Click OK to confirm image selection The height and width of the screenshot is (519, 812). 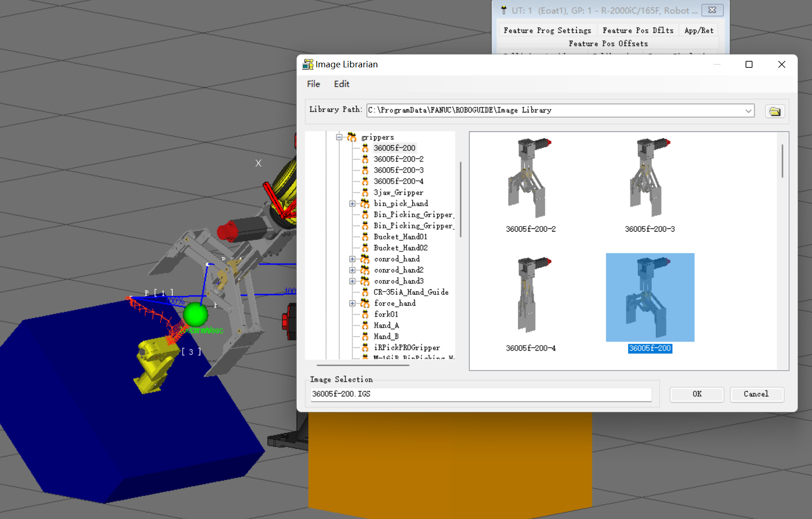(697, 394)
